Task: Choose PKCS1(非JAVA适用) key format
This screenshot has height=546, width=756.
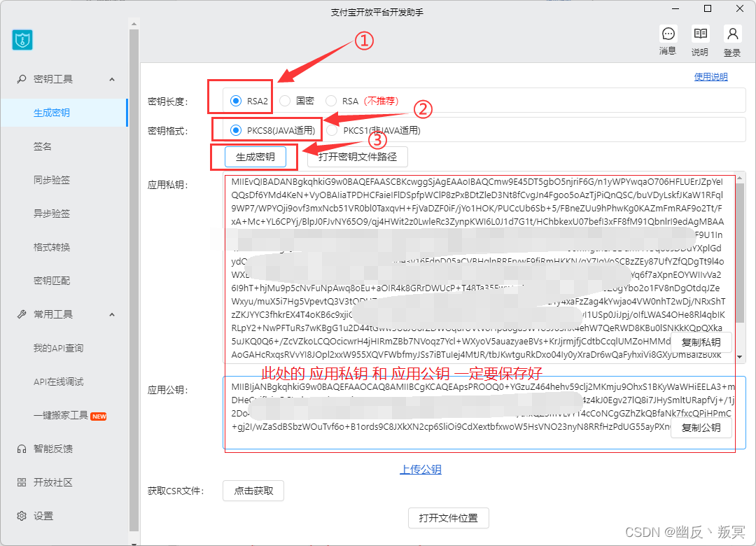Action: point(332,130)
